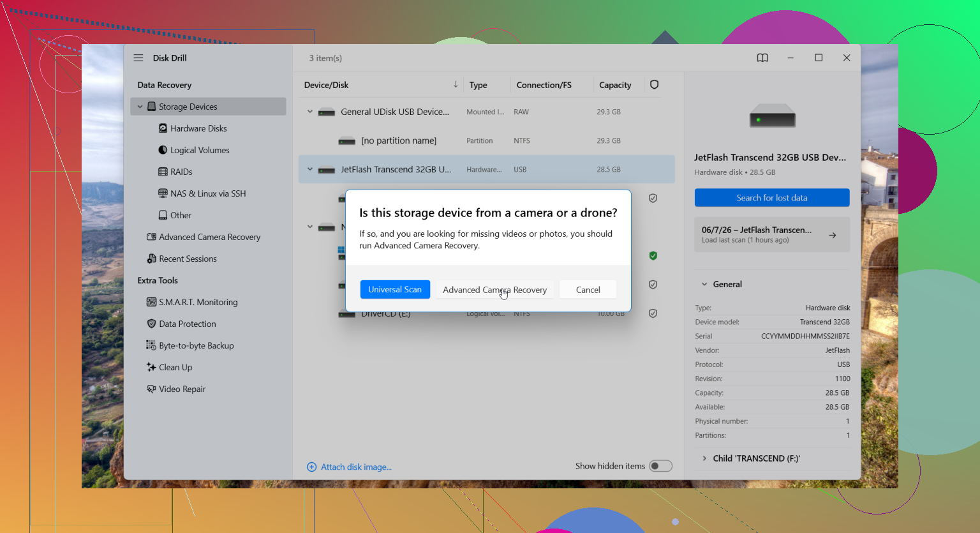The image size is (980, 533).
Task: Open the book-shaped help icon in the title bar
Action: coord(762,58)
